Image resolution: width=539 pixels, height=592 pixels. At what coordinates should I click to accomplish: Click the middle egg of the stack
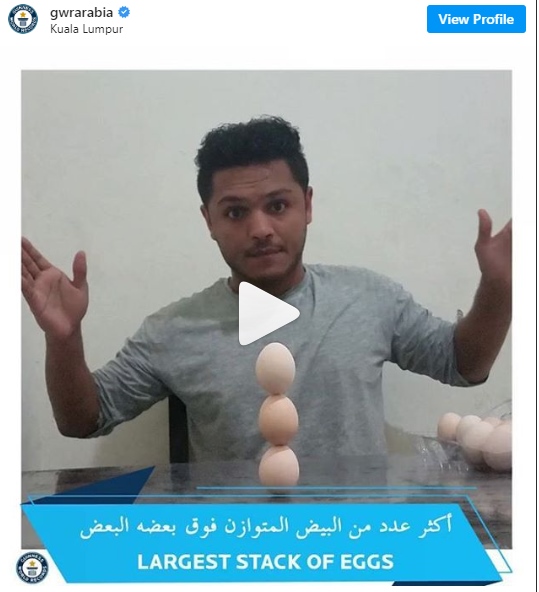(278, 420)
